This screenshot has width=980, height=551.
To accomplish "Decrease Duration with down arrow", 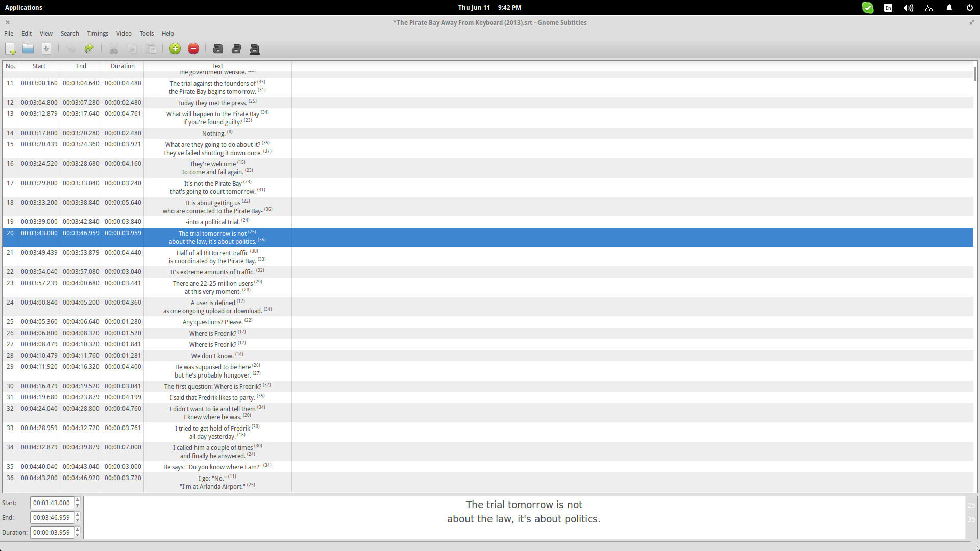I will point(78,536).
